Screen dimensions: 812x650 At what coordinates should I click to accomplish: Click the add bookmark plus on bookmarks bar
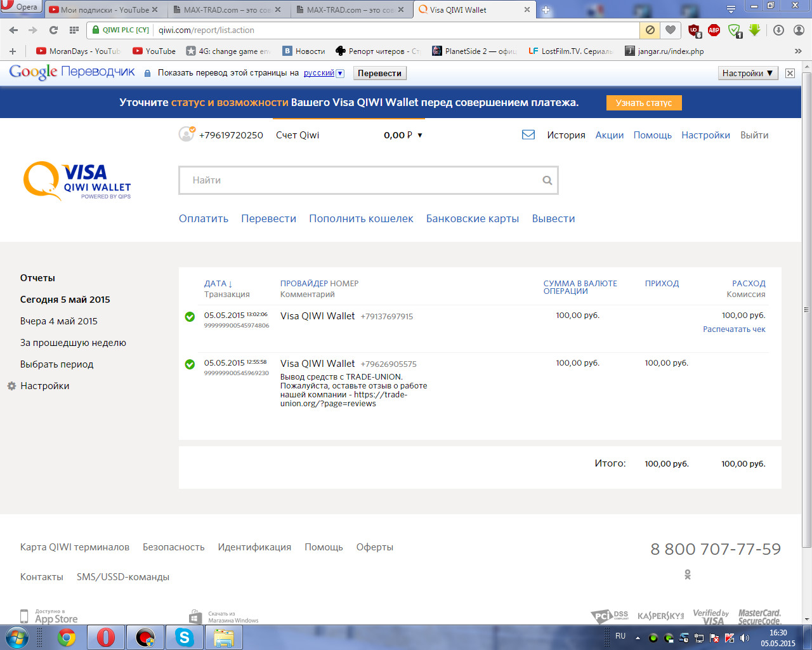tap(13, 51)
